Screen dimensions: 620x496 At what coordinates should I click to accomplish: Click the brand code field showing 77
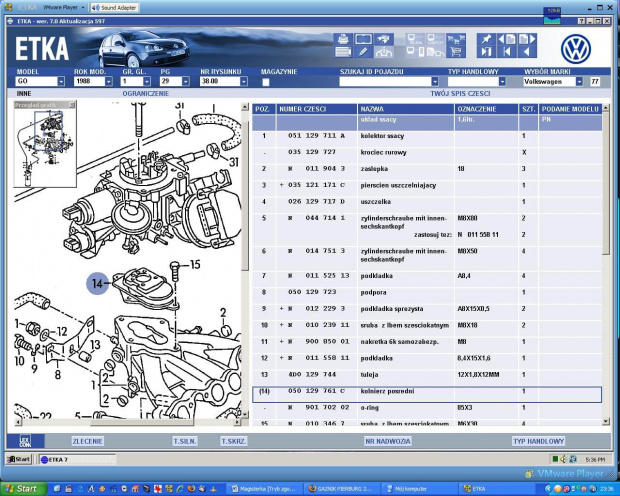click(595, 81)
